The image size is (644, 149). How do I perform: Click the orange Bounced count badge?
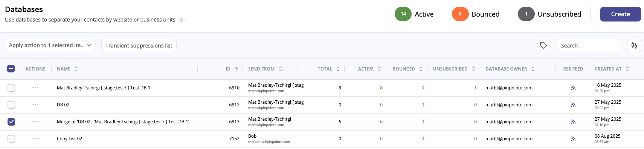pos(460,14)
